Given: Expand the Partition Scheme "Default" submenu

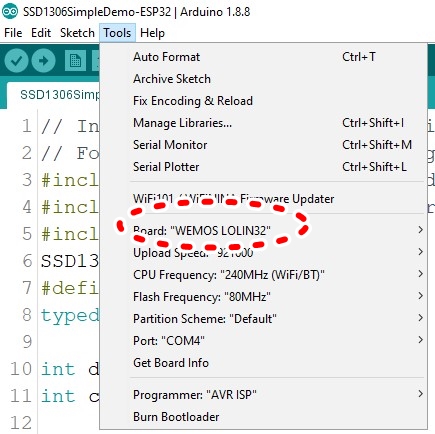Looking at the screenshot, I should [x=263, y=319].
